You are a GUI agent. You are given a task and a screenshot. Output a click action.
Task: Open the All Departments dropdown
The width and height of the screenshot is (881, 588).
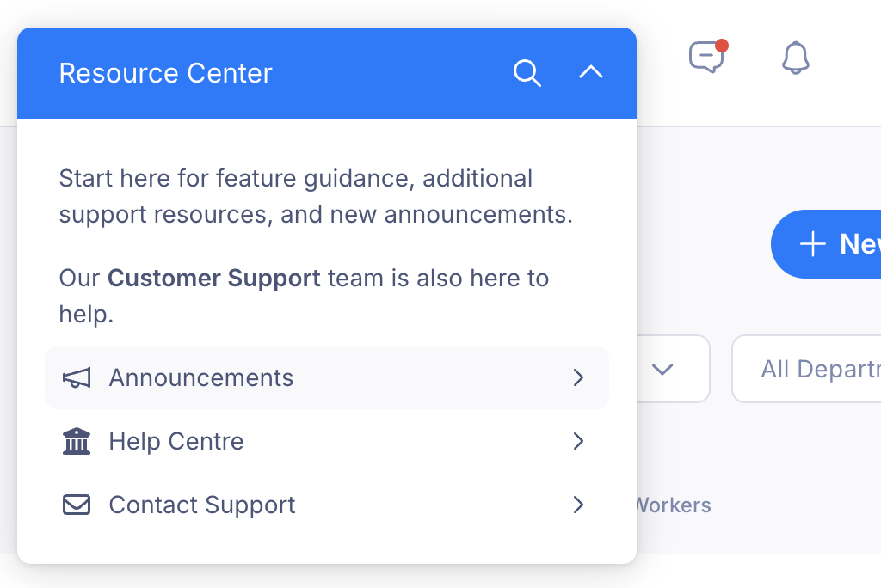(x=807, y=369)
